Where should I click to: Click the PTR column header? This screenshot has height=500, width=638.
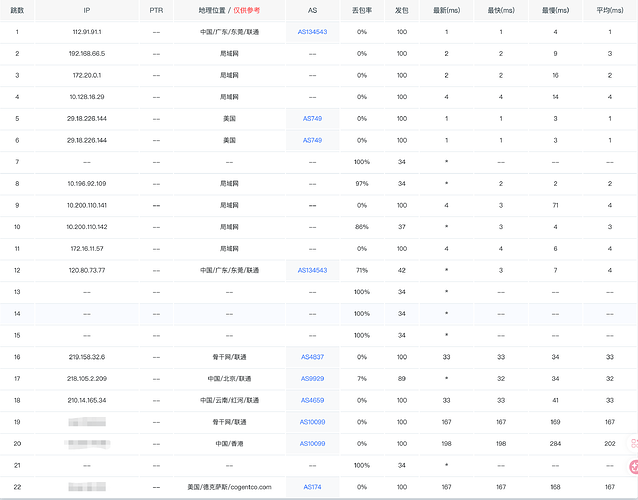coord(156,10)
